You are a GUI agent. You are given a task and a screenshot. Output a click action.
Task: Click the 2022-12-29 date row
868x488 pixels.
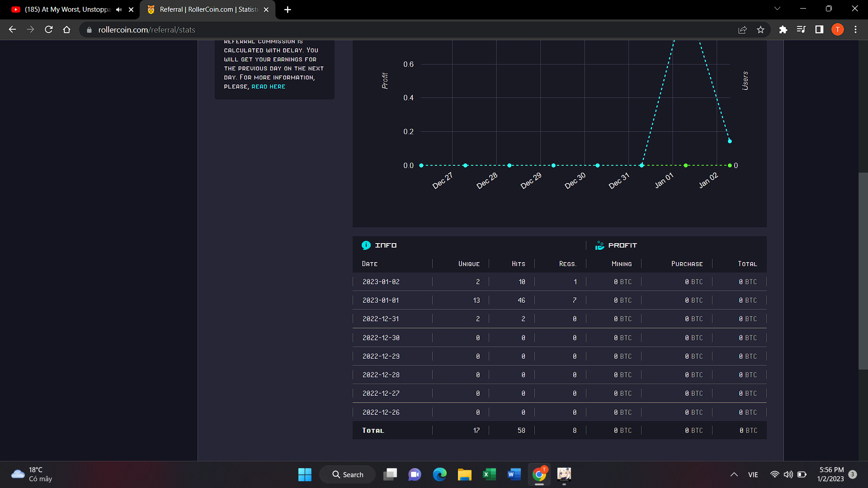click(x=560, y=356)
